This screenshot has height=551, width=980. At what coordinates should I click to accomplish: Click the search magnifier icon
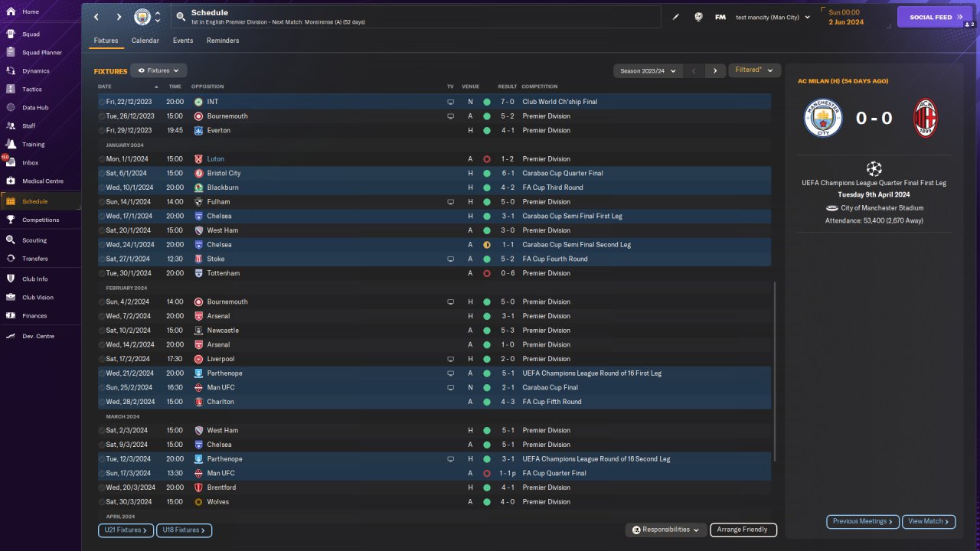point(180,17)
